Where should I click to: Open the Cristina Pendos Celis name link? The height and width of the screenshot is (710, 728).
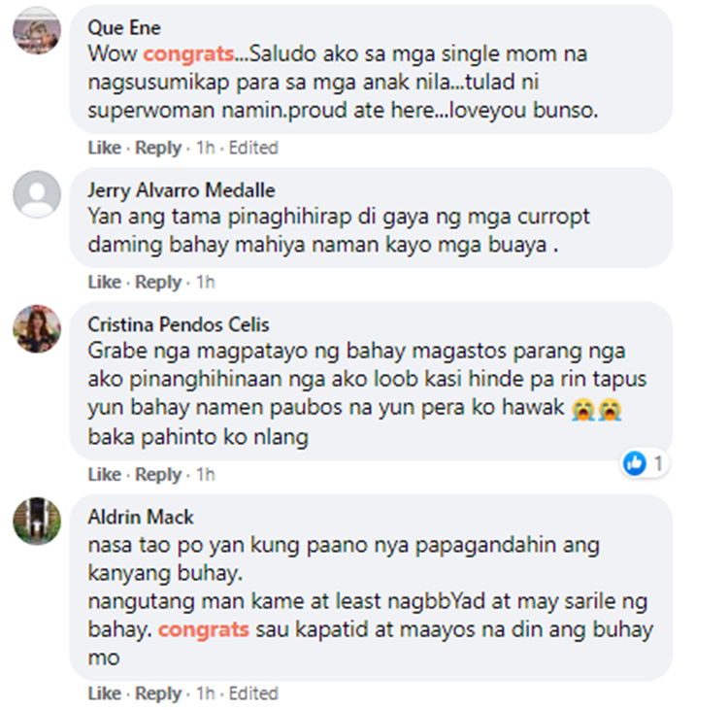(179, 324)
